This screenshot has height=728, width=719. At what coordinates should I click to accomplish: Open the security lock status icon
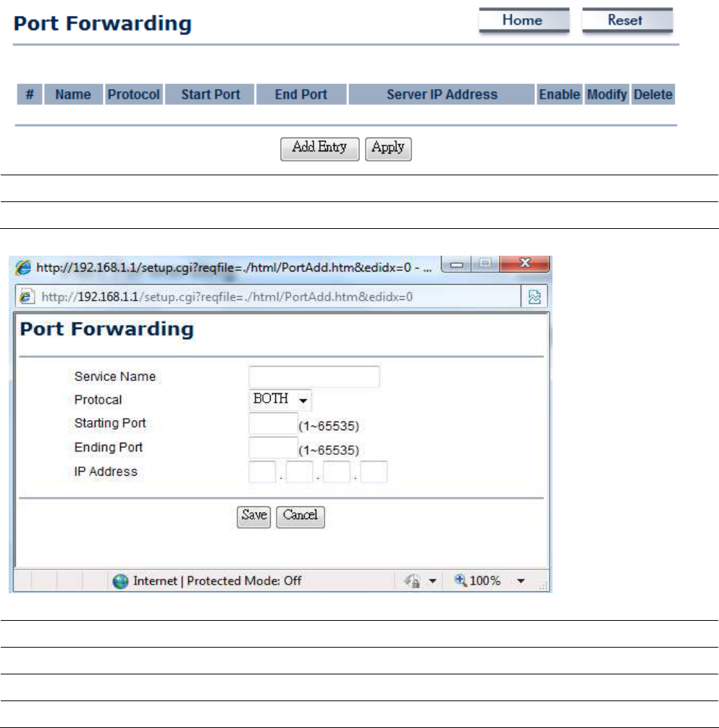tap(412, 581)
